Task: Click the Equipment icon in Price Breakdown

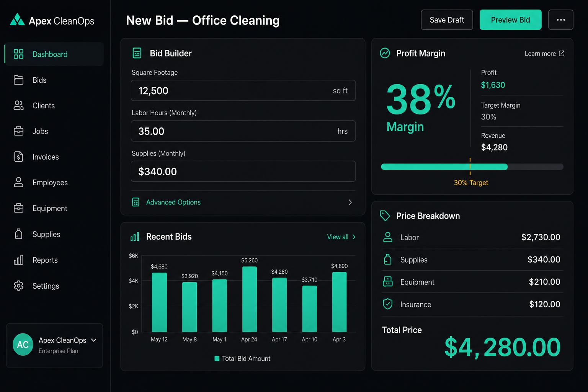Action: tap(388, 281)
